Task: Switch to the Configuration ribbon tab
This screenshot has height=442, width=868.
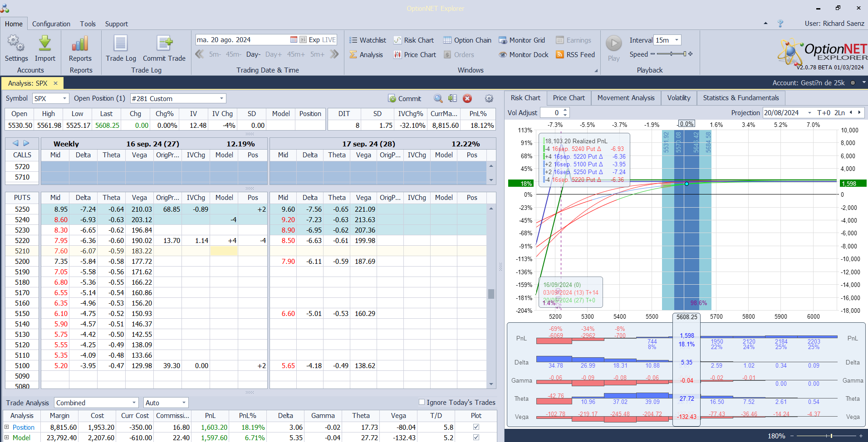Action: (51, 24)
